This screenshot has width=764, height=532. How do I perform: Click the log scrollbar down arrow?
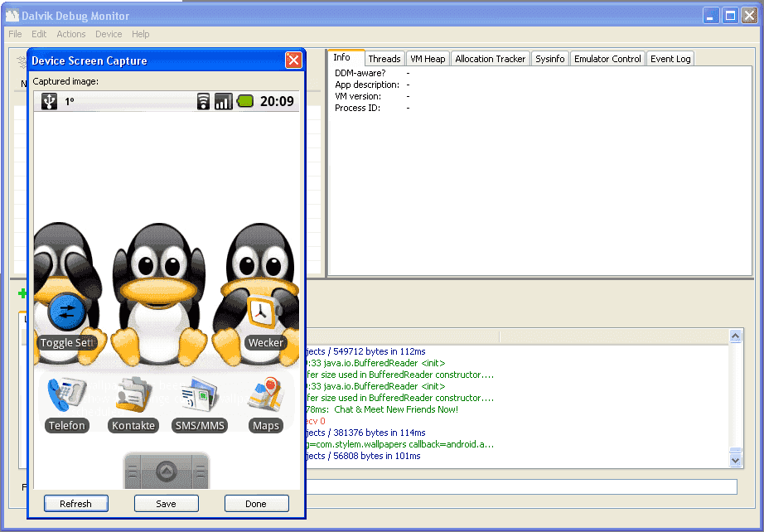coord(735,460)
